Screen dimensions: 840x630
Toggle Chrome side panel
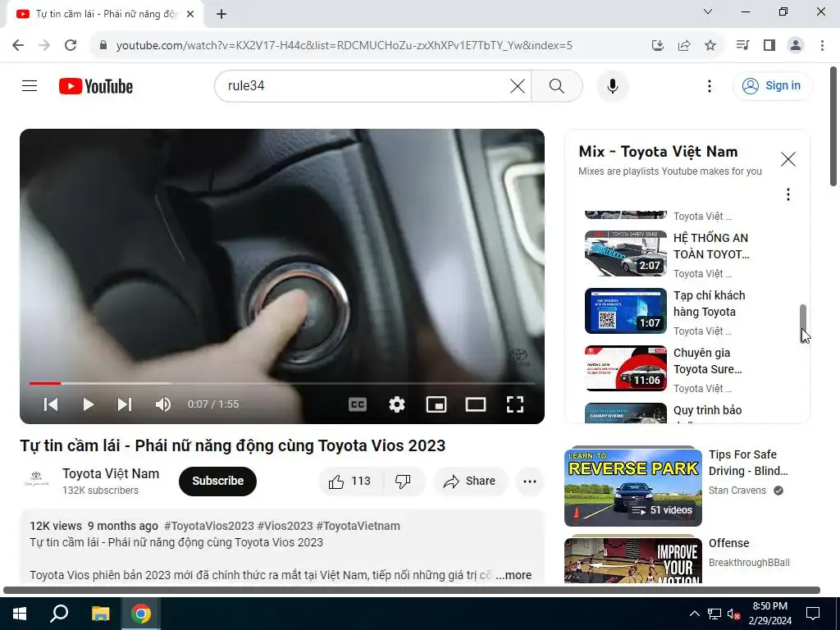point(769,45)
